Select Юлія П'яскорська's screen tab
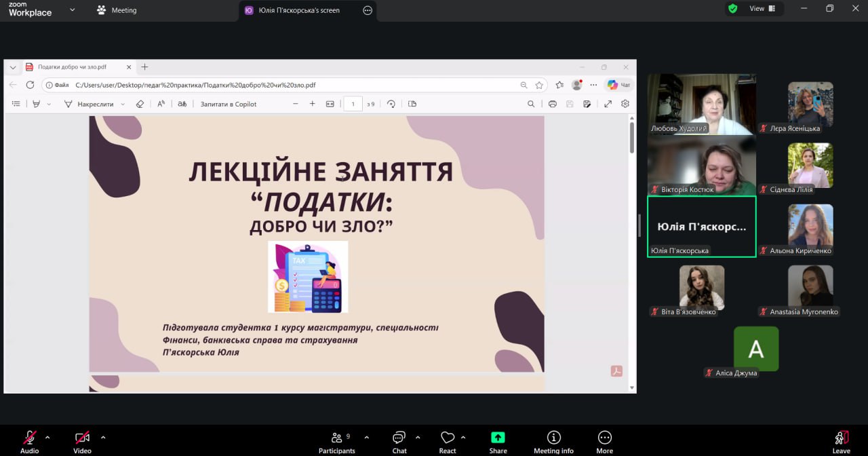The image size is (868, 456). click(298, 10)
